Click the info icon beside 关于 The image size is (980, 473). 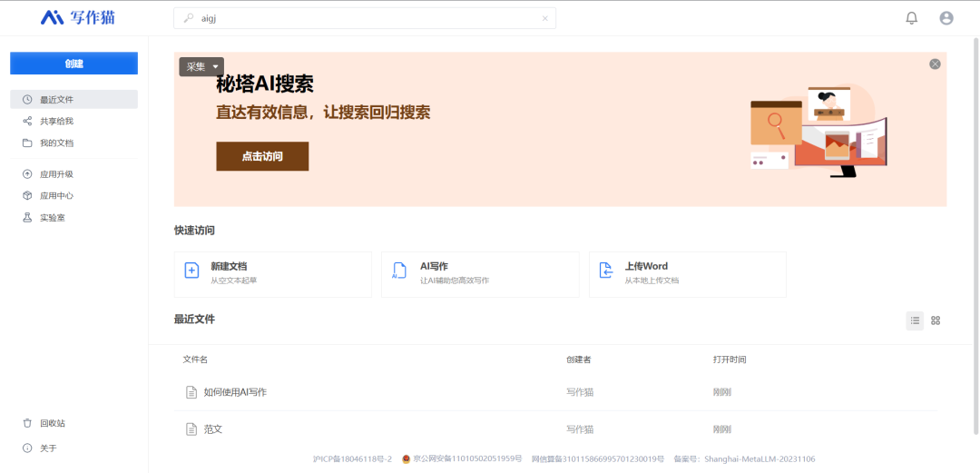(x=27, y=448)
